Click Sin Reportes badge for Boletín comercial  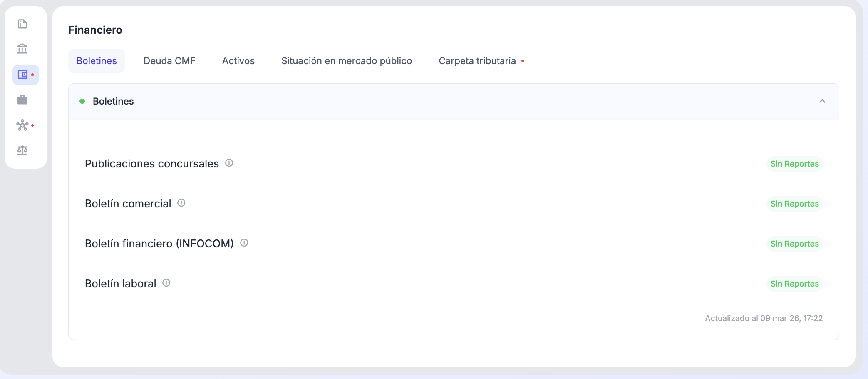pos(794,204)
